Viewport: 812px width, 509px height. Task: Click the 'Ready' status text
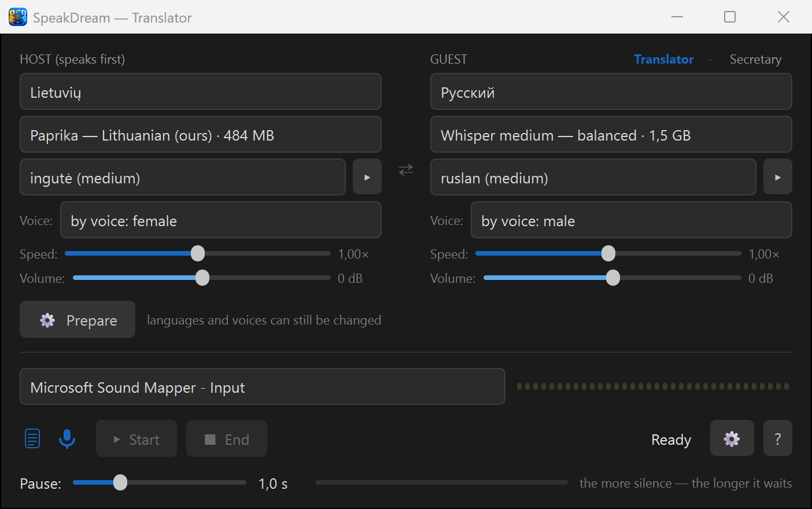point(671,440)
